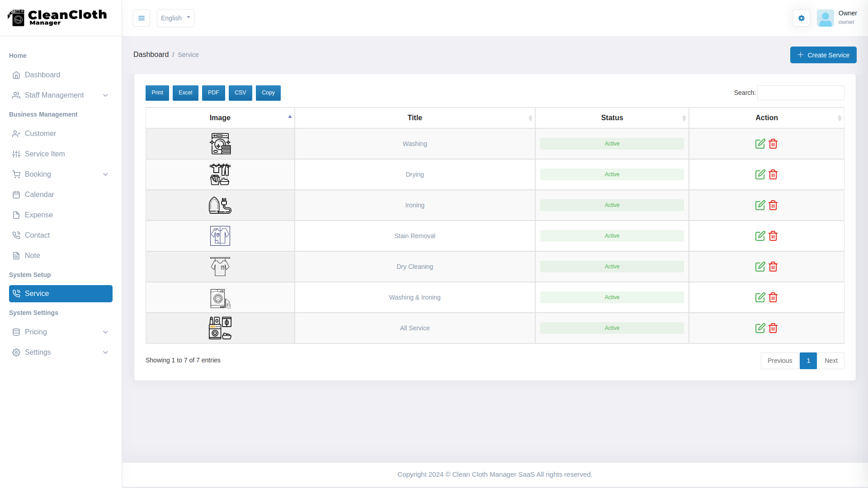Open the English language dropdown

point(175,18)
